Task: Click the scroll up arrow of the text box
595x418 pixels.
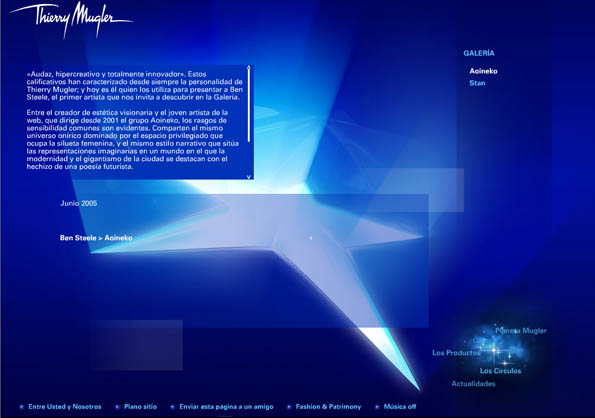Action: tap(249, 68)
